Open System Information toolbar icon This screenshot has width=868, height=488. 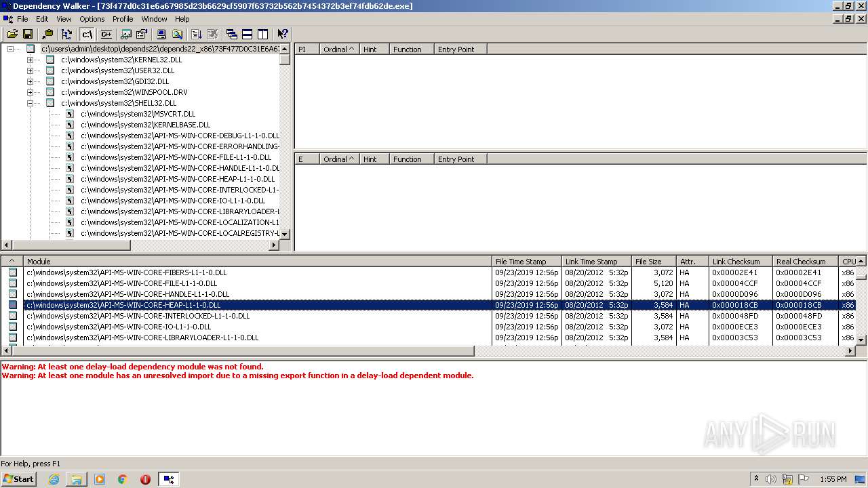pyautogui.click(x=161, y=34)
